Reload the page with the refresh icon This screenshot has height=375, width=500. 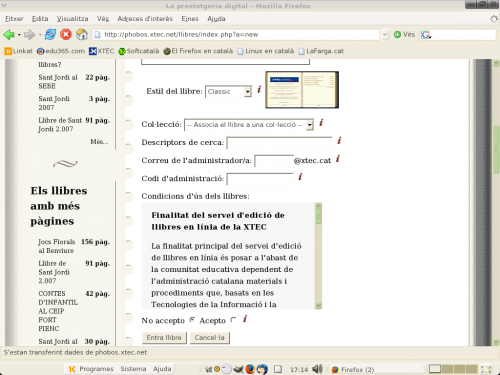pyautogui.click(x=50, y=34)
